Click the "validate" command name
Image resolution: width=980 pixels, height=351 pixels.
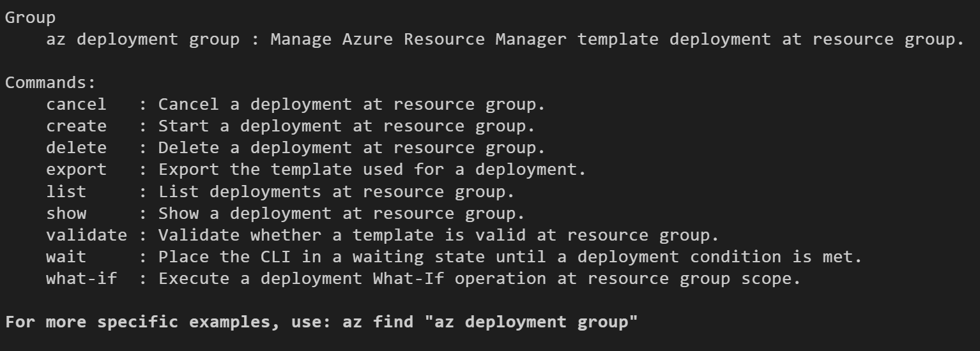coord(86,235)
